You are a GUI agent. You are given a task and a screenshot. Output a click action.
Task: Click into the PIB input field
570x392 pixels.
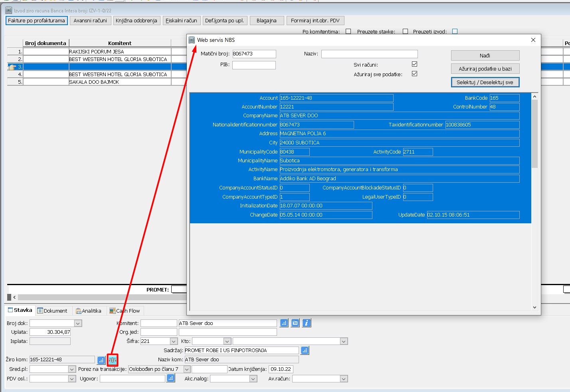pyautogui.click(x=254, y=65)
